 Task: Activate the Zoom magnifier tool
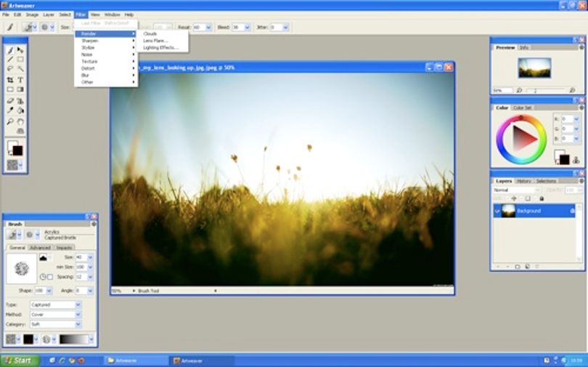click(x=10, y=121)
